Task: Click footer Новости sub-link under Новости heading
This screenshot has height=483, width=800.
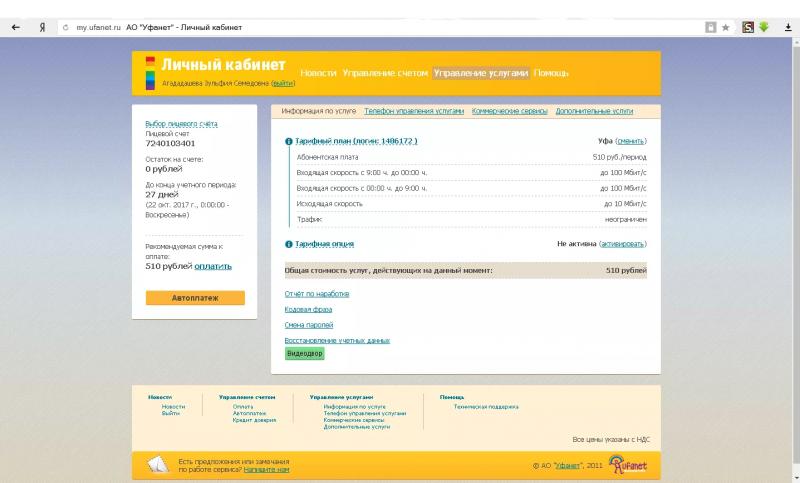Action: point(173,407)
